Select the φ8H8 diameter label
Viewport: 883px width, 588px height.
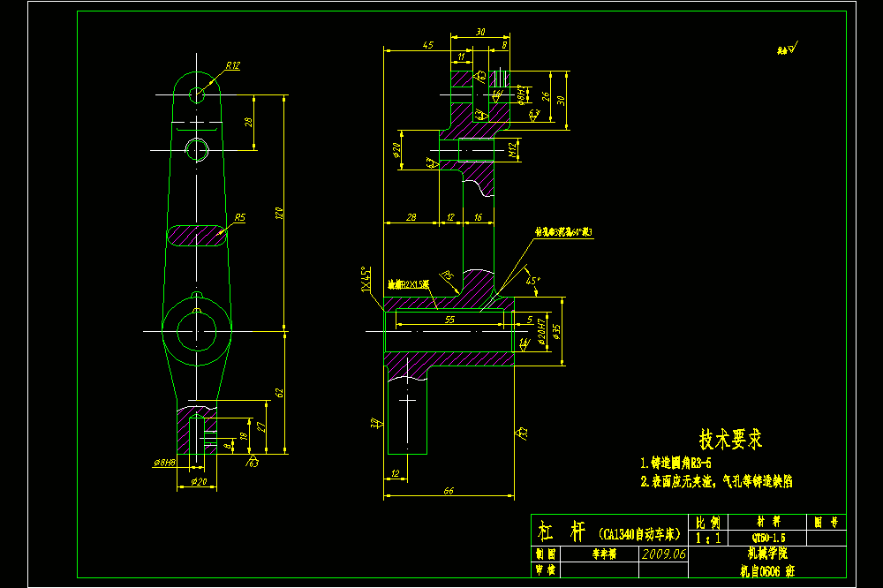[x=164, y=463]
